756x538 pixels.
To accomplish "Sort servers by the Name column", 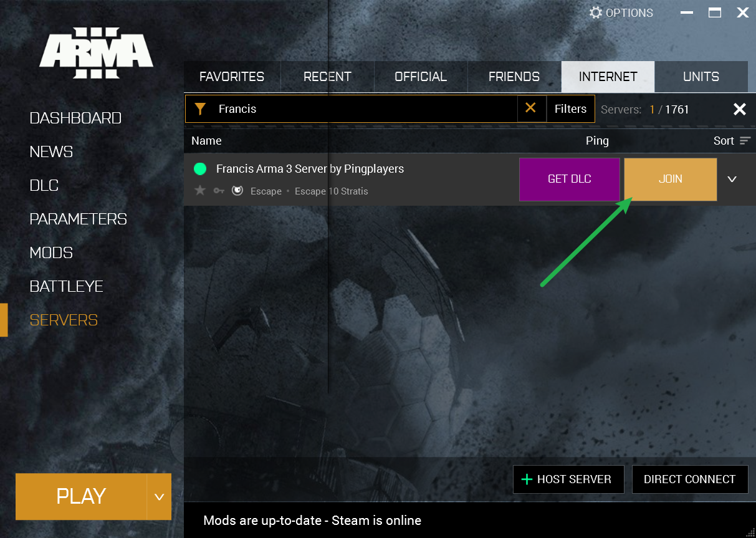I will (206, 141).
